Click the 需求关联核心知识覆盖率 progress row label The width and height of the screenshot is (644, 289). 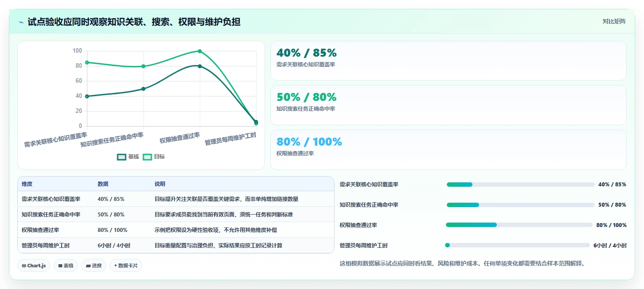click(369, 185)
